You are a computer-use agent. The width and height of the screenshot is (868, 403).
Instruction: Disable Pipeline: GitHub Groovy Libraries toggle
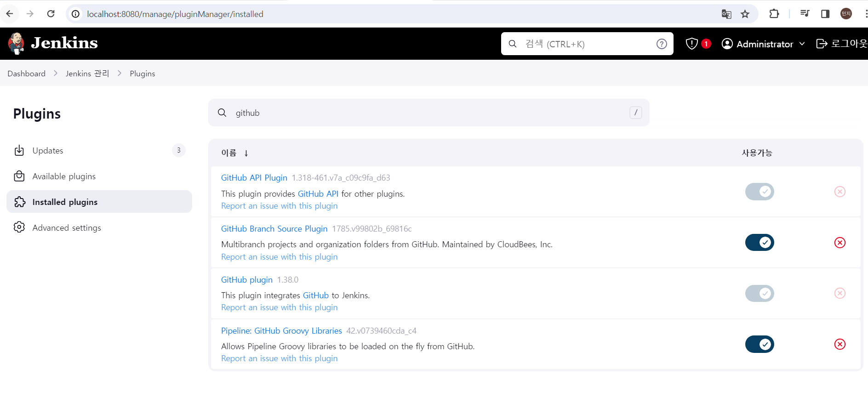coord(759,344)
